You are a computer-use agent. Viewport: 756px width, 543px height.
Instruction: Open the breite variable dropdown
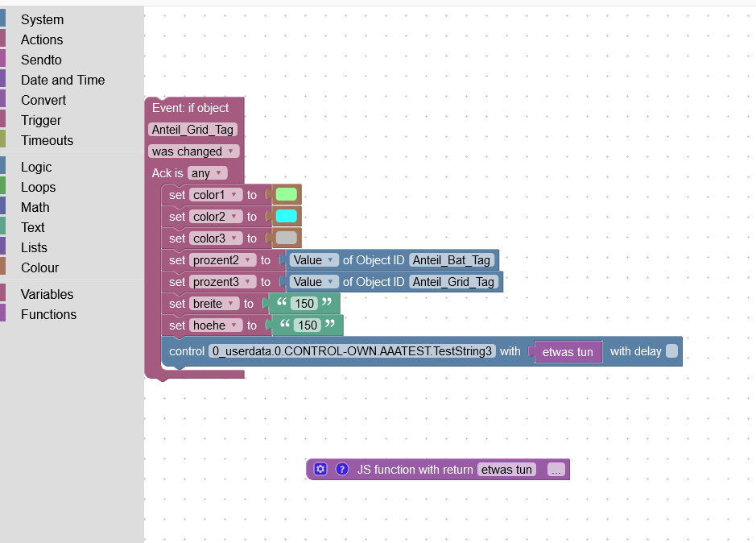(214, 304)
